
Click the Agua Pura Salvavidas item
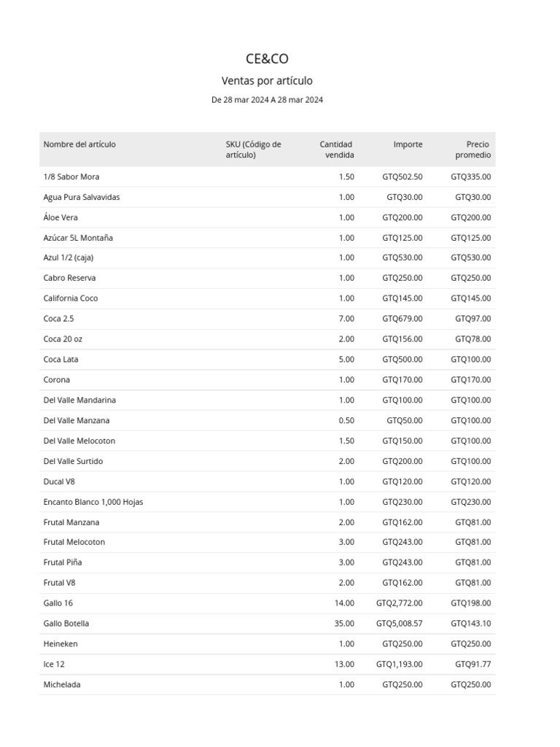[82, 197]
